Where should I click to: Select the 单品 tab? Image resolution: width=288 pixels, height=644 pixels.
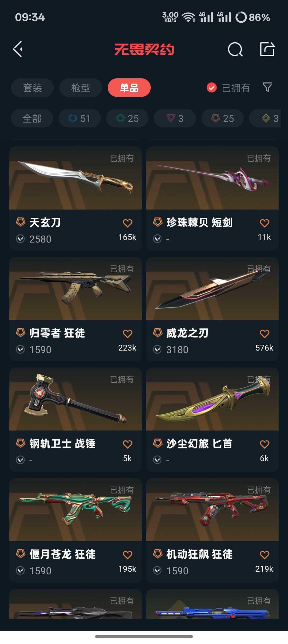click(x=129, y=88)
